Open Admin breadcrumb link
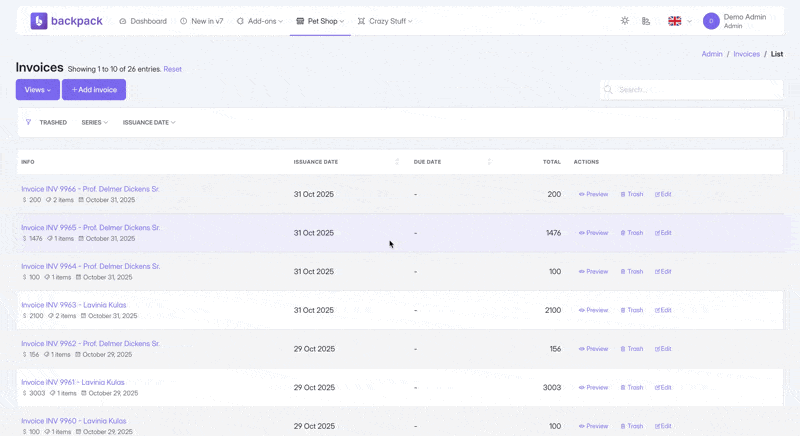This screenshot has width=800, height=436. (712, 54)
